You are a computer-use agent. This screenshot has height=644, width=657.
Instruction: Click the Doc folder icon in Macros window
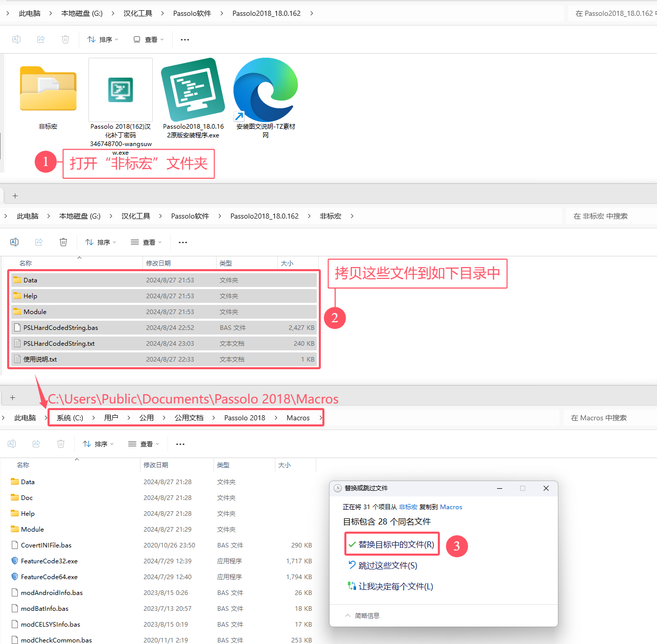[x=15, y=497]
